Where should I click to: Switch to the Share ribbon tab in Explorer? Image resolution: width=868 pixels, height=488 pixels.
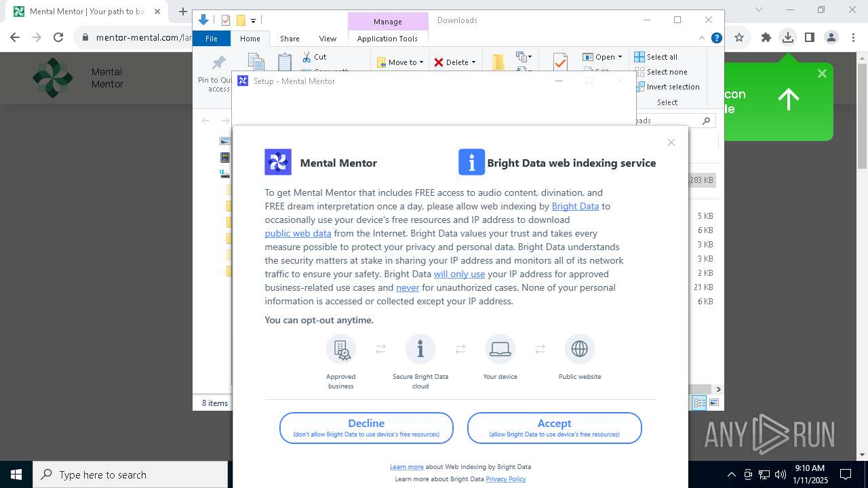pyautogui.click(x=290, y=39)
